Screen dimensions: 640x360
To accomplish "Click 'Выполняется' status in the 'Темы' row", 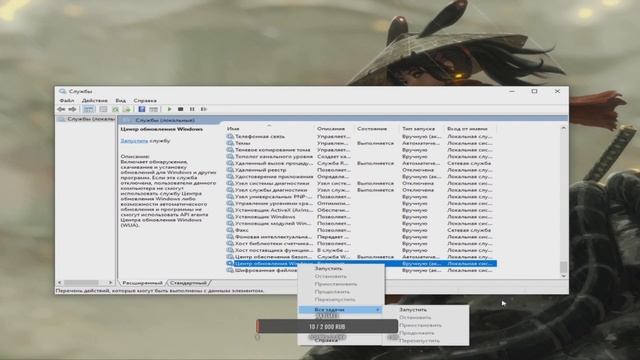I will [376, 143].
